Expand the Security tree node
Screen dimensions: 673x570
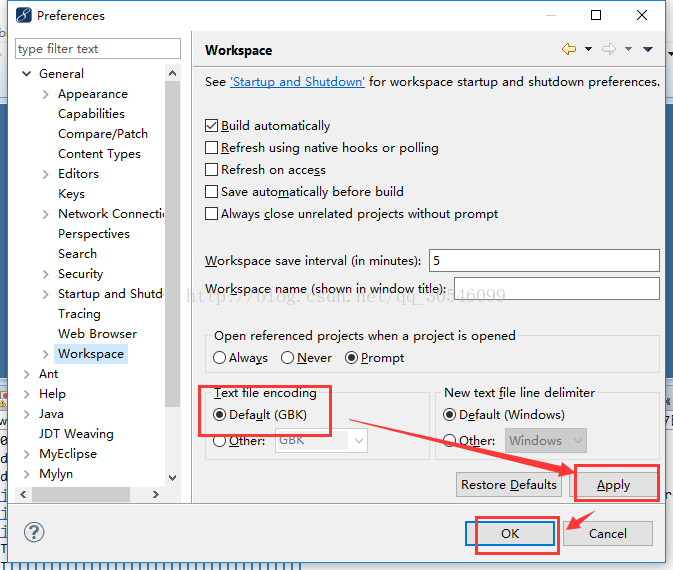[x=46, y=274]
